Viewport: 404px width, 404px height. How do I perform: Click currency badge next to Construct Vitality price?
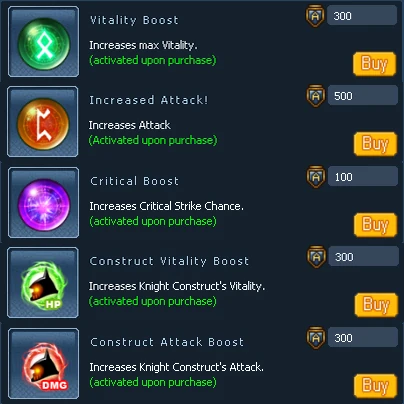pos(316,257)
